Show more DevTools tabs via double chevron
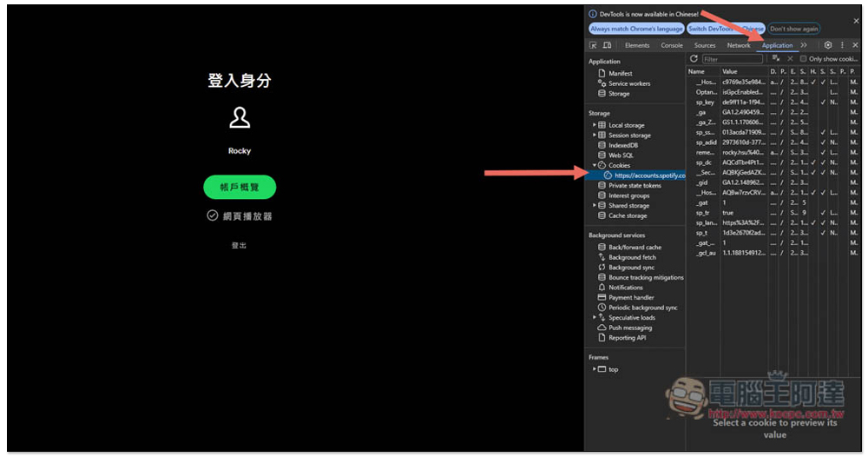Viewport: 868px width, 457px height. [804, 45]
